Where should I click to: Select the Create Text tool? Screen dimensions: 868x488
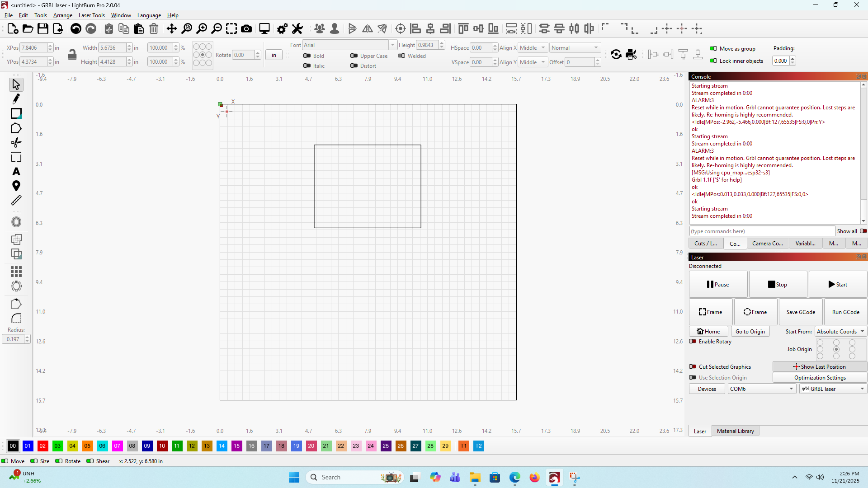point(16,172)
